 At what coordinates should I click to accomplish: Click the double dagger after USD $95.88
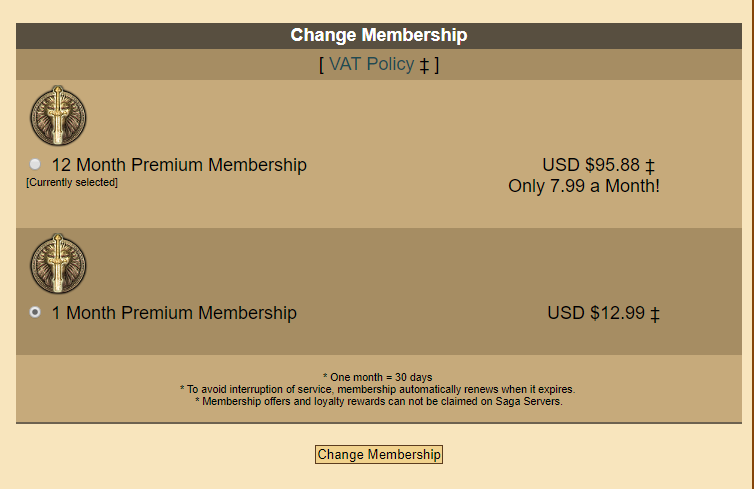(650, 166)
